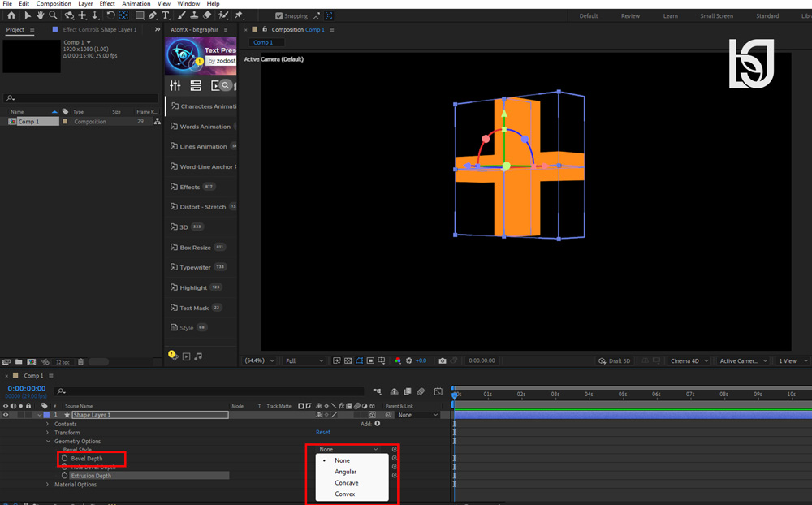Select the Type text tool
Viewport: 812px width, 505px height.
pos(165,15)
